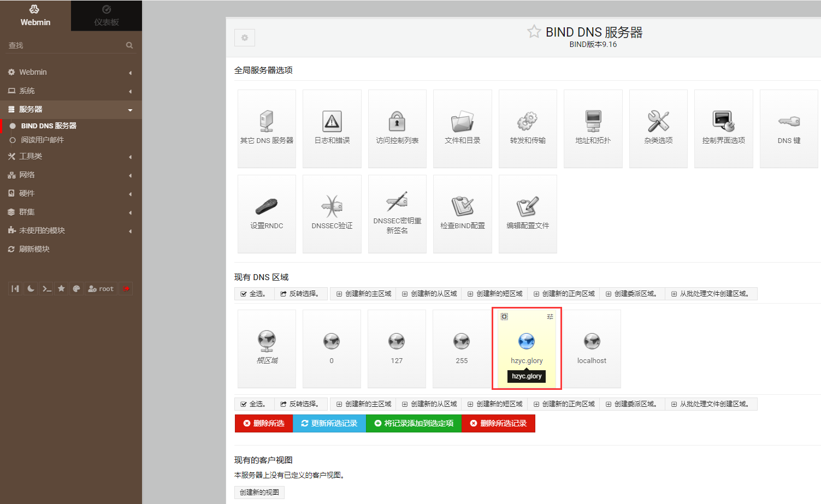
Task: Toggle selection box on hzyc.glory card
Action: coord(504,317)
